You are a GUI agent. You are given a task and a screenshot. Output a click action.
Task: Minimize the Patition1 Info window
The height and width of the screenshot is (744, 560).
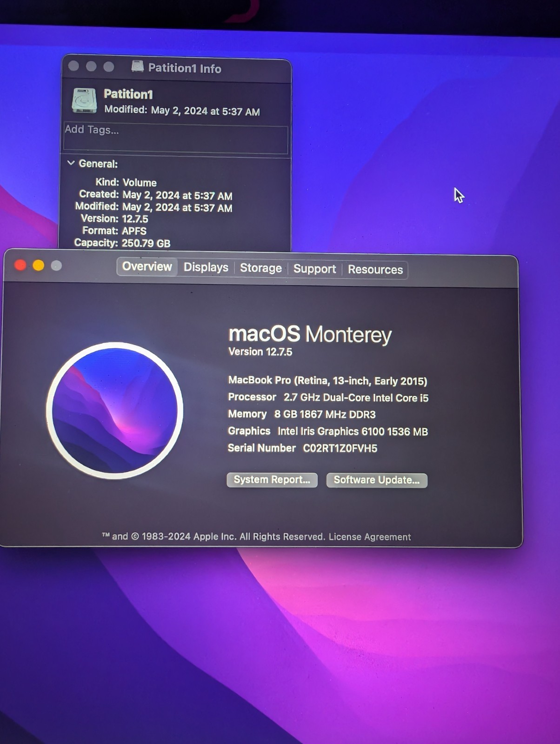coord(91,66)
